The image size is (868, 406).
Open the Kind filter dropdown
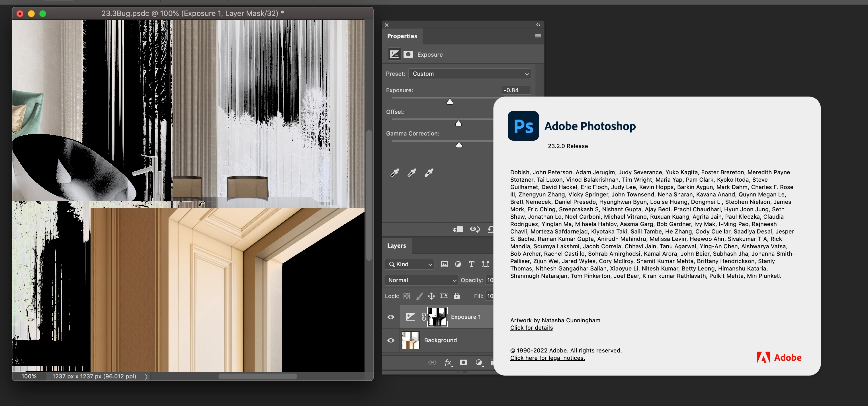[x=410, y=264]
